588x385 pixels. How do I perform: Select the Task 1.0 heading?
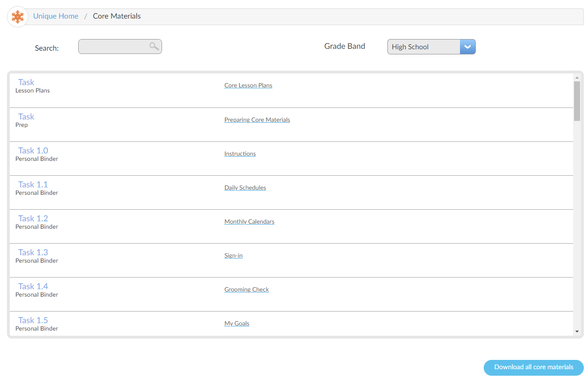33,151
